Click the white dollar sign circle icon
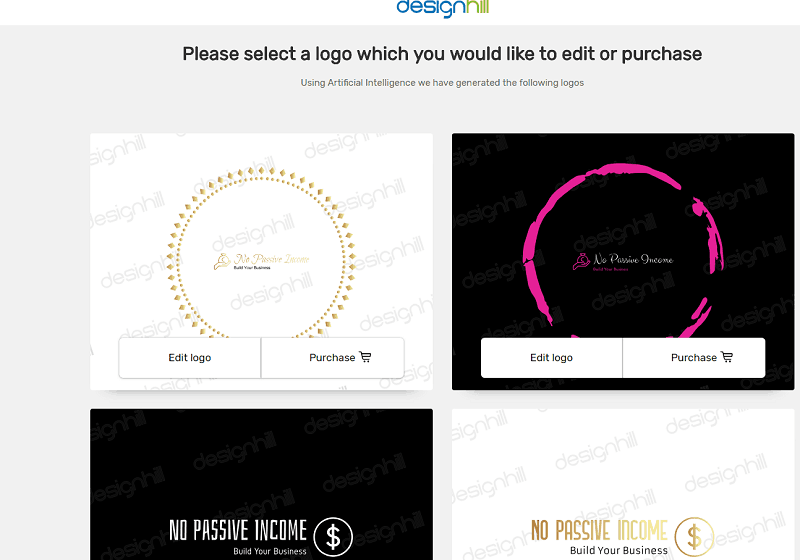Viewport: 800px width, 560px height. (x=333, y=537)
